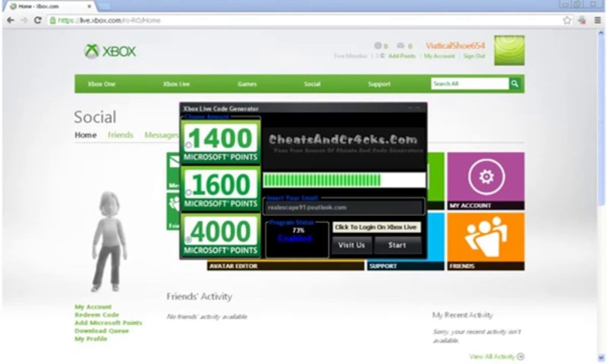Screen dimensions: 607x364
Task: Click the Visit Us button
Action: [352, 245]
